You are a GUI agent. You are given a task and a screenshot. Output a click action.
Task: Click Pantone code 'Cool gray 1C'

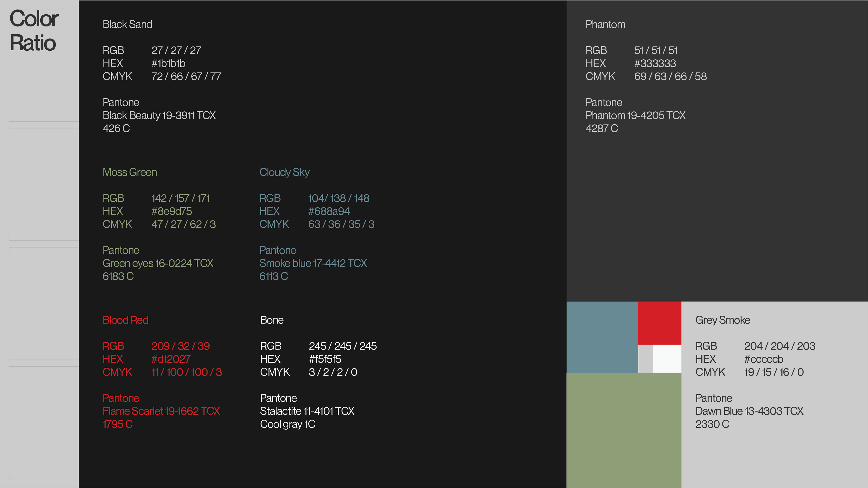click(x=288, y=424)
